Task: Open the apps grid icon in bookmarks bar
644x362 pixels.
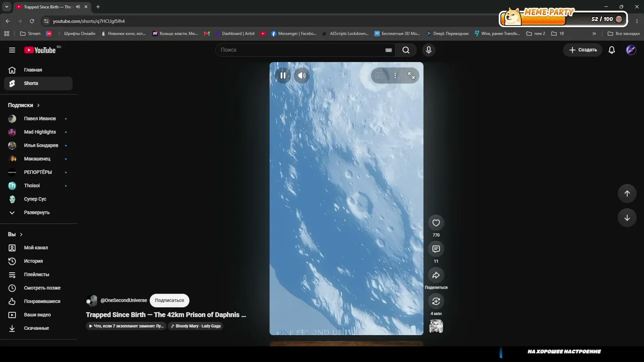Action: click(x=7, y=34)
